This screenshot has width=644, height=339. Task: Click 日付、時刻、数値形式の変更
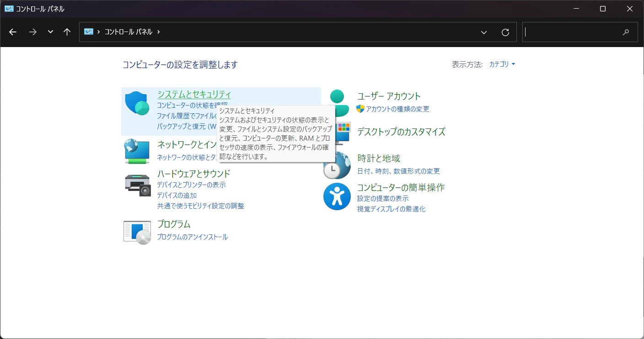(x=399, y=171)
